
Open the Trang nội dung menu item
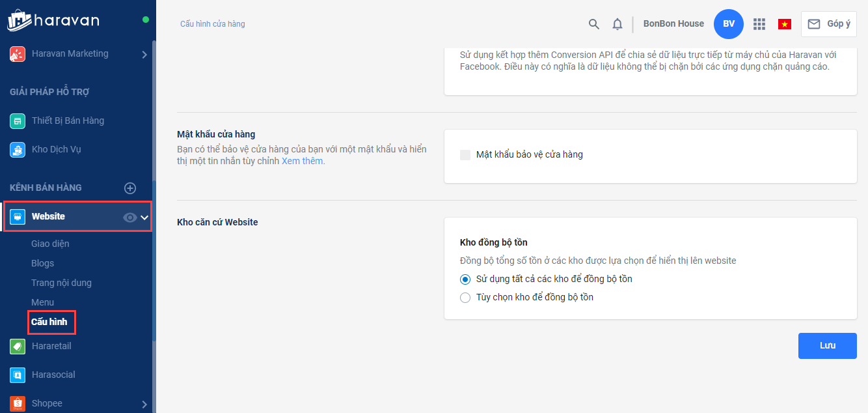click(61, 283)
